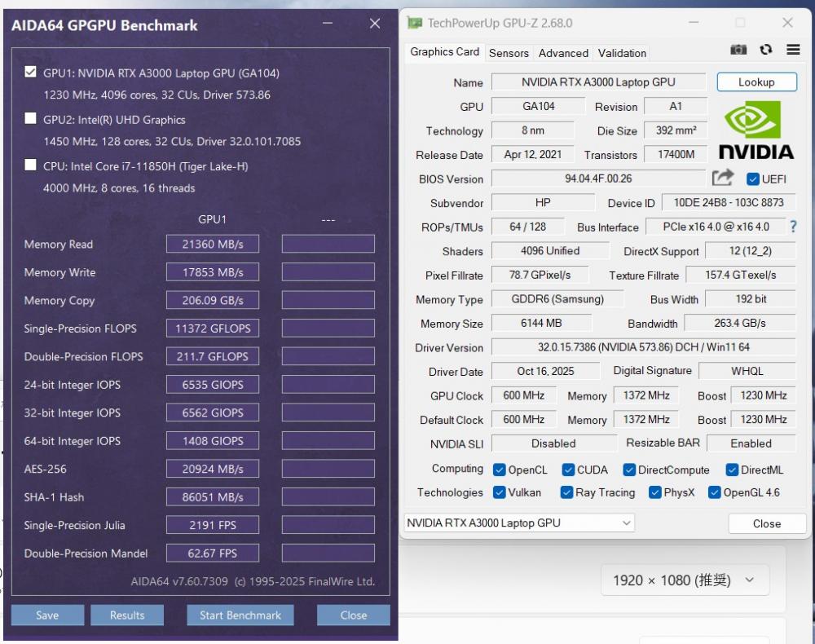The height and width of the screenshot is (644, 815).
Task: Toggle the UEFI checkbox
Action: [753, 179]
